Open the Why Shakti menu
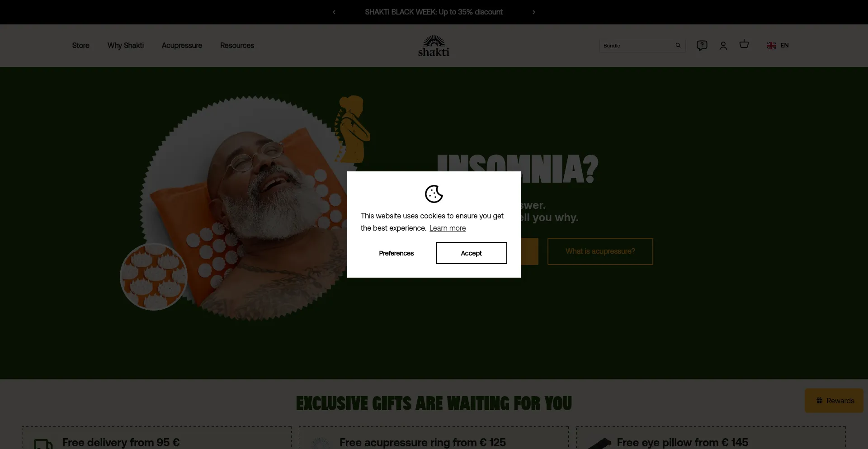The height and width of the screenshot is (449, 868). (x=126, y=45)
